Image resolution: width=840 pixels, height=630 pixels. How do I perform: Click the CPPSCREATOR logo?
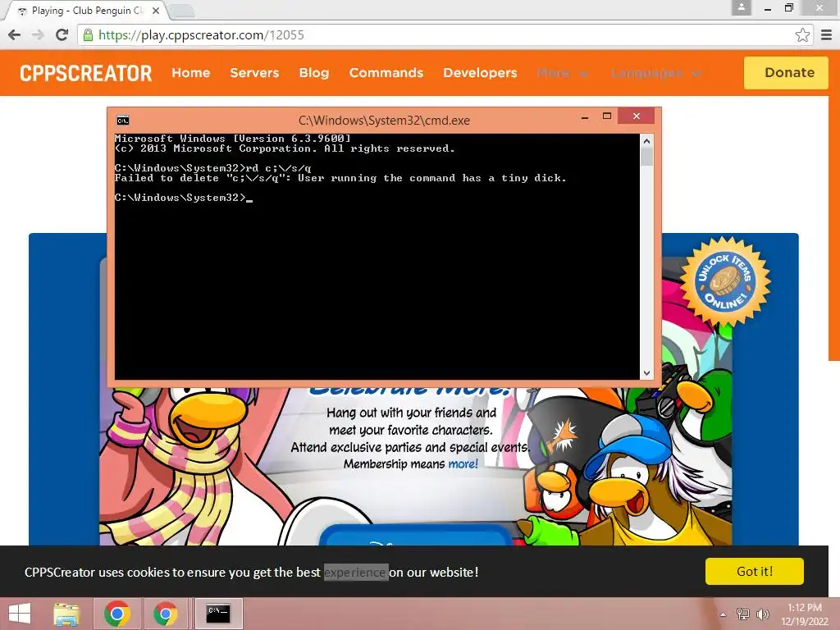tap(85, 73)
